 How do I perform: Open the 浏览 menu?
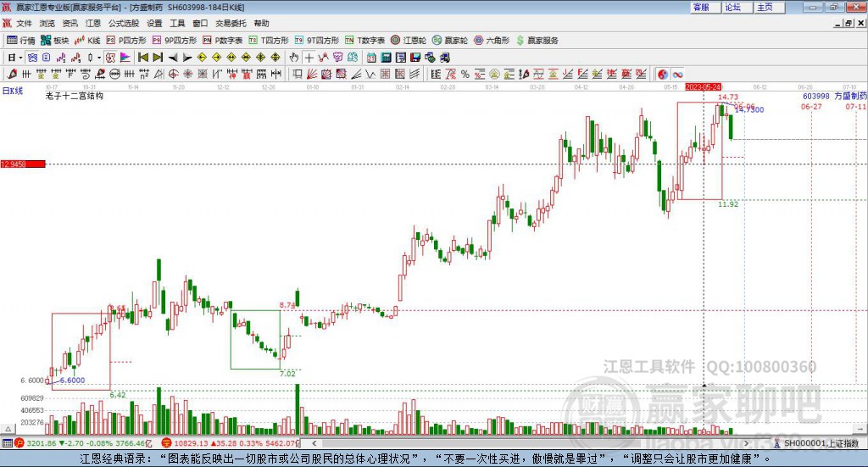pyautogui.click(x=47, y=23)
